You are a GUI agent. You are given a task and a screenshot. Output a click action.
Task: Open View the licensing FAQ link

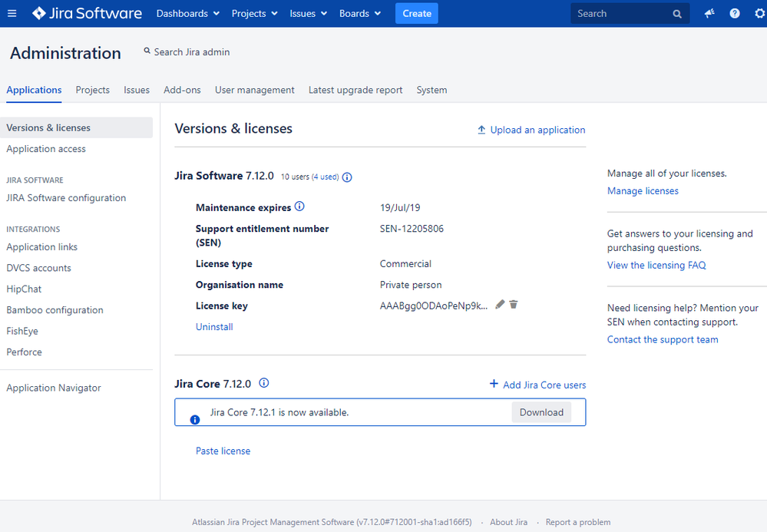click(656, 265)
